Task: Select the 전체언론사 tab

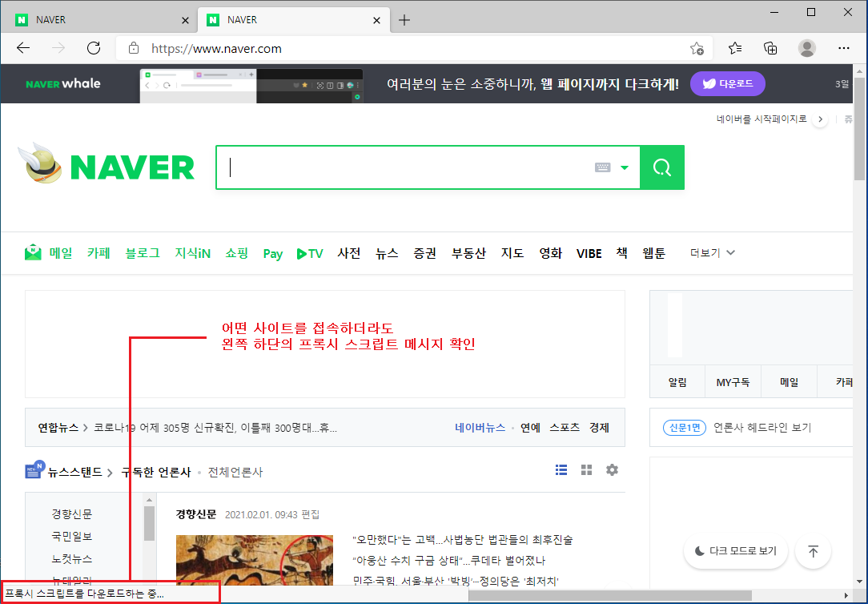Action: tap(235, 473)
